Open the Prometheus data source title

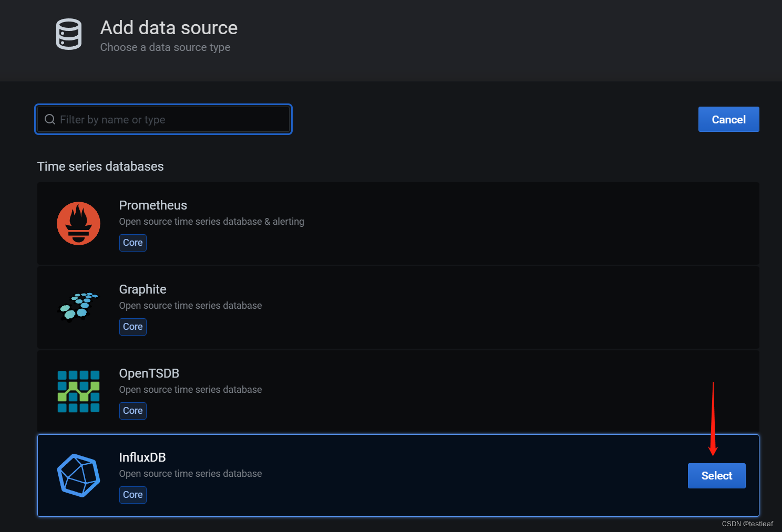(153, 205)
